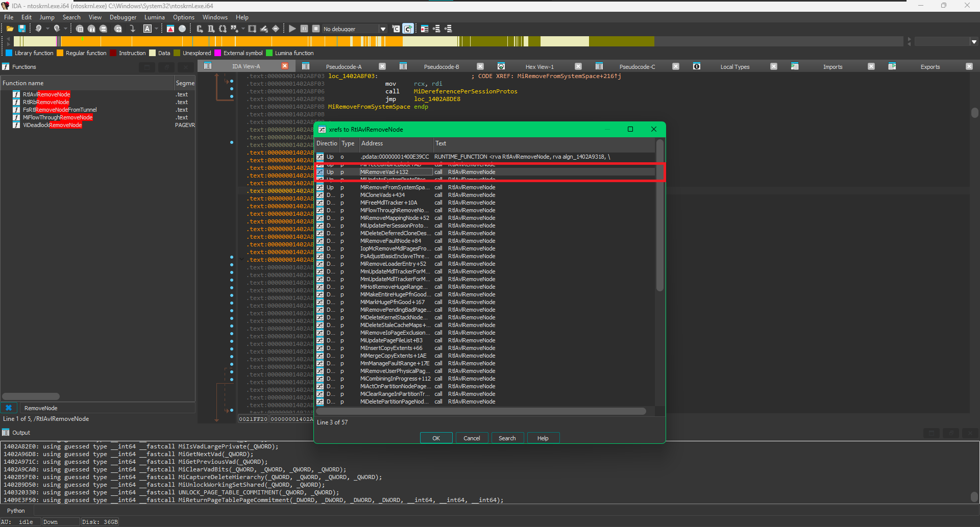
Task: Switch to the Hex View-1 tab
Action: tap(539, 67)
